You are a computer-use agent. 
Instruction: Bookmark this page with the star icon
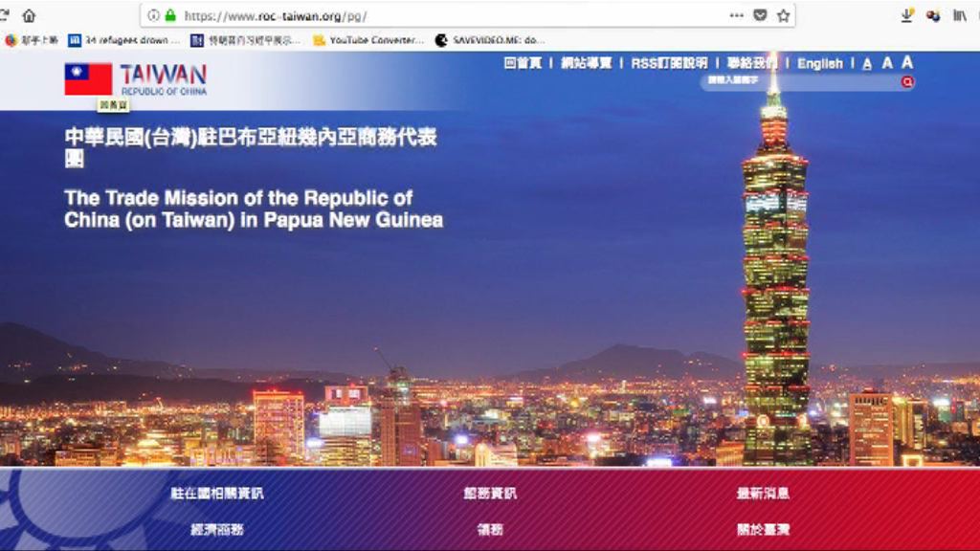coord(784,14)
